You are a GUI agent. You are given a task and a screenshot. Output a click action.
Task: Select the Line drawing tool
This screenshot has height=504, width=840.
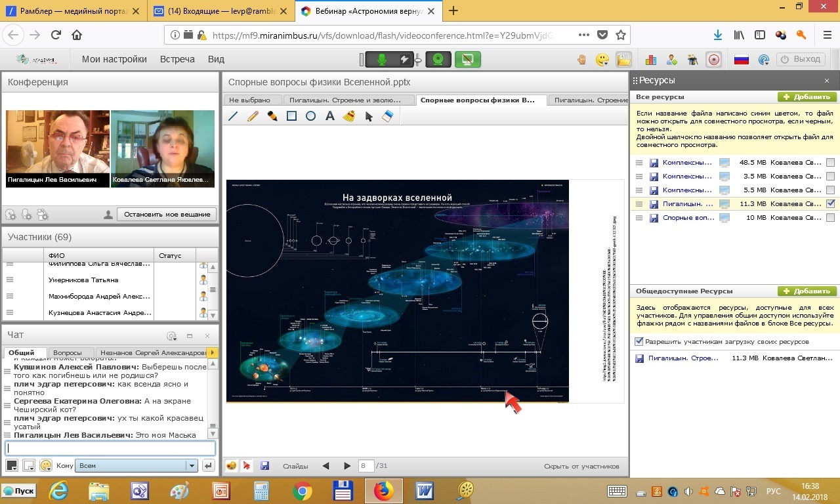pos(233,116)
